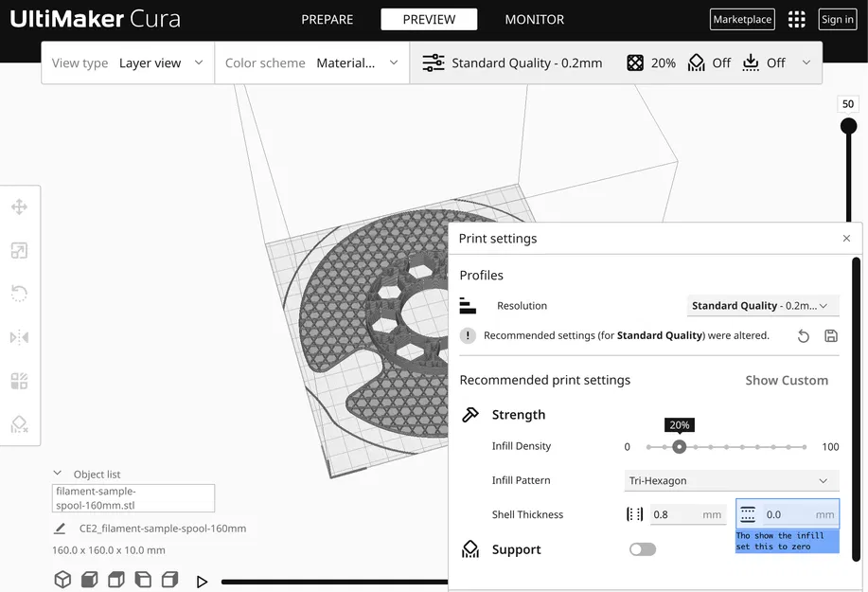
Task: Select the Support Blocker tool
Action: click(x=19, y=423)
